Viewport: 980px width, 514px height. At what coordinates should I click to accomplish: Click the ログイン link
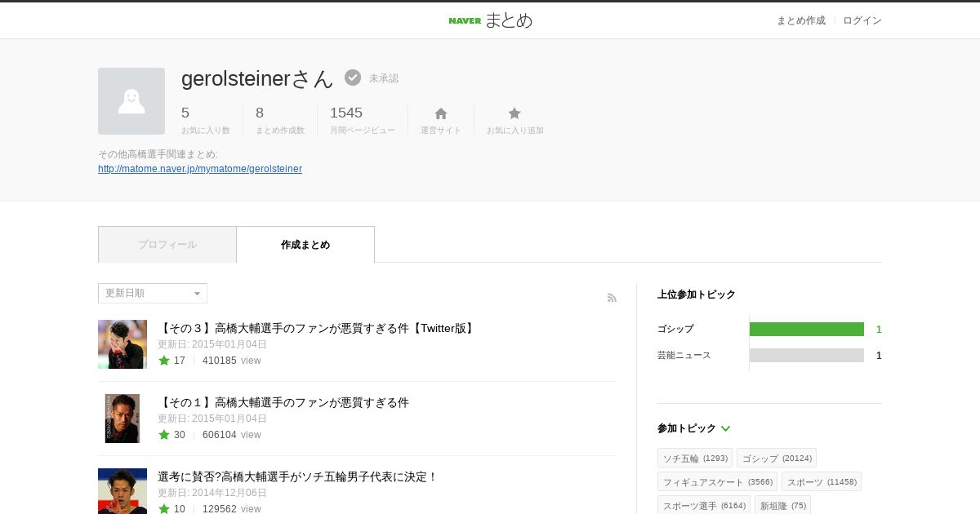862,20
